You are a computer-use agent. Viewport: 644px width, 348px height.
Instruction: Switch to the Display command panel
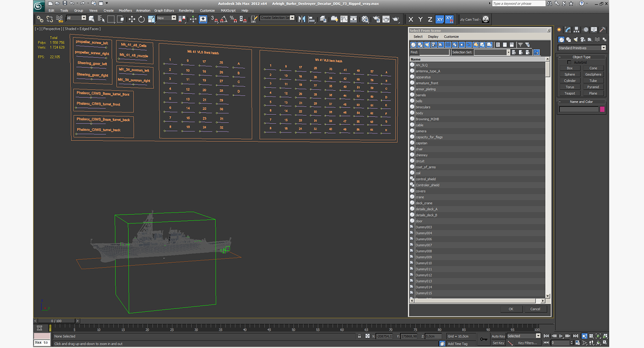pyautogui.click(x=594, y=30)
